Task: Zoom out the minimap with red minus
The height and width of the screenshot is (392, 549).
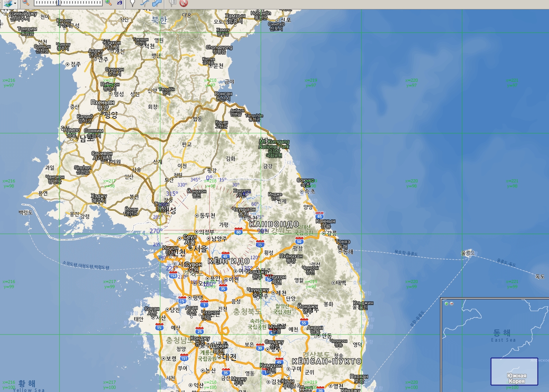Action: tap(451, 304)
